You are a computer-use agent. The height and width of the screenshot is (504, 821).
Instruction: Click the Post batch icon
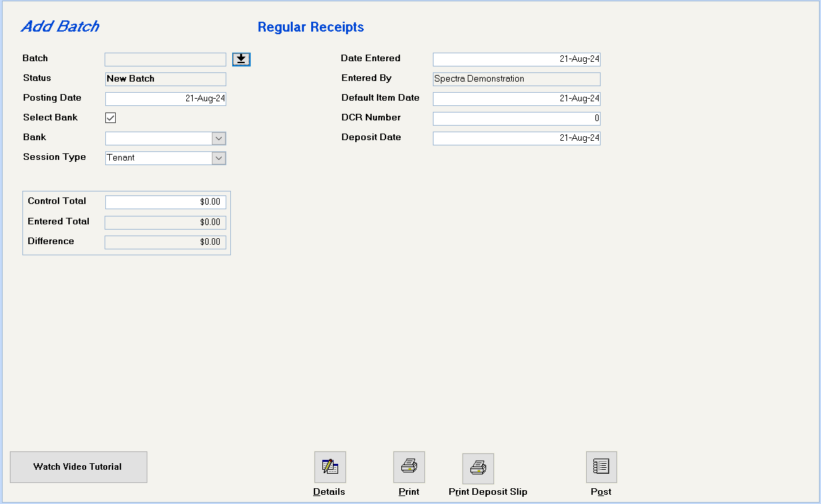point(601,467)
